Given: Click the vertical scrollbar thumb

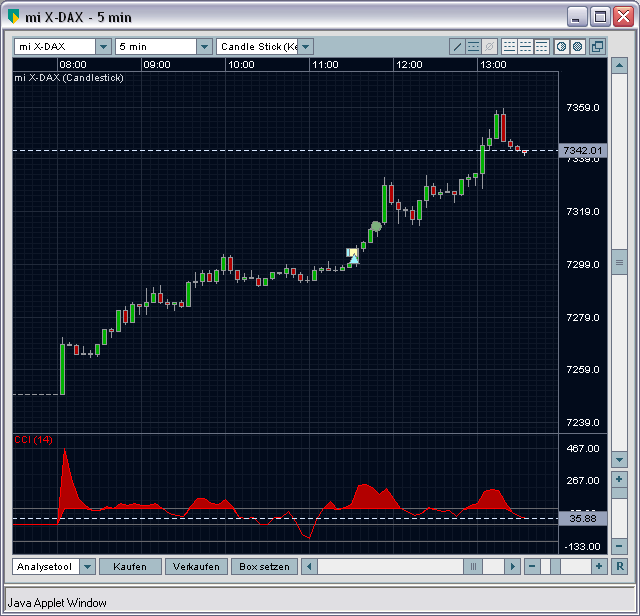Looking at the screenshot, I should (619, 262).
